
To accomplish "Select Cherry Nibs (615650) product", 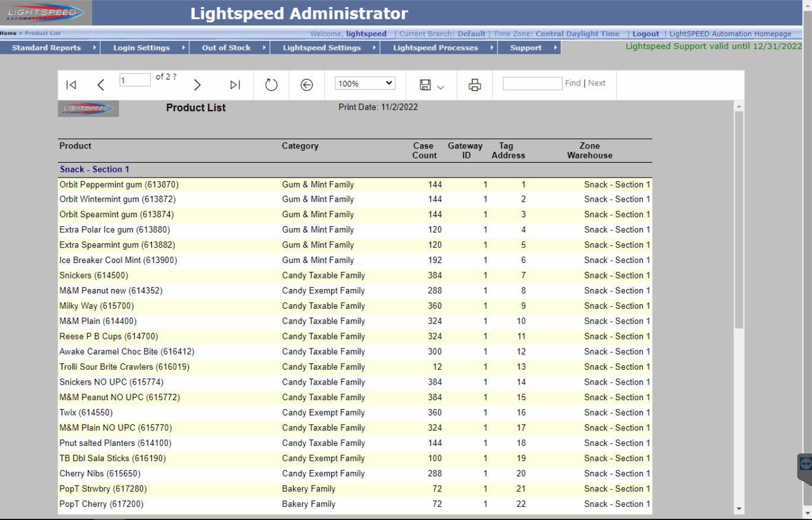I will click(100, 474).
